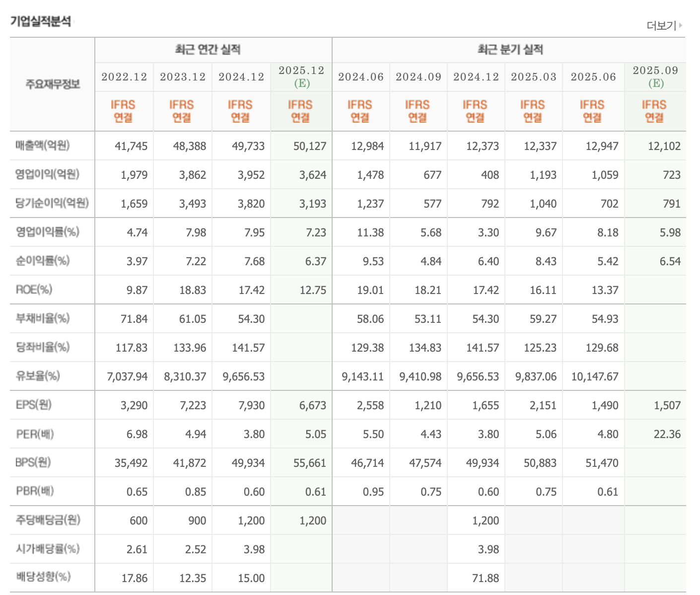Image resolution: width=700 pixels, height=595 pixels.
Task: Click the 50,127 estimated revenue cell
Action: (x=310, y=146)
